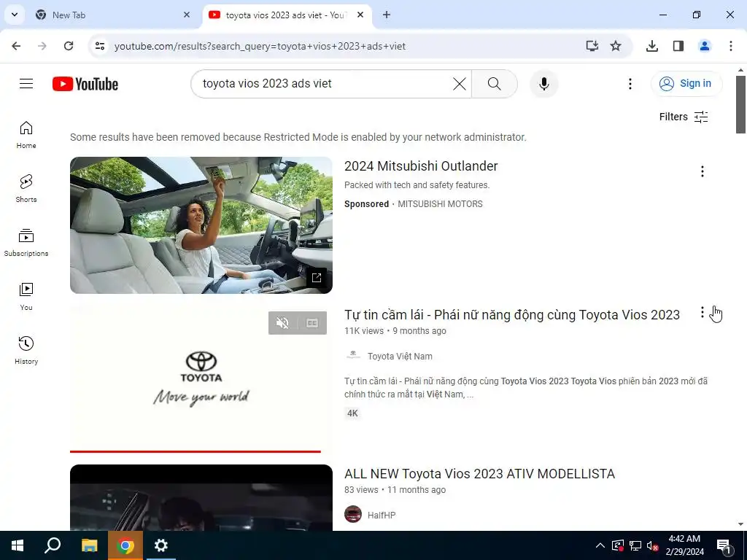Click the magnifier search button
Image resolution: width=747 pixels, height=560 pixels.
tap(495, 84)
